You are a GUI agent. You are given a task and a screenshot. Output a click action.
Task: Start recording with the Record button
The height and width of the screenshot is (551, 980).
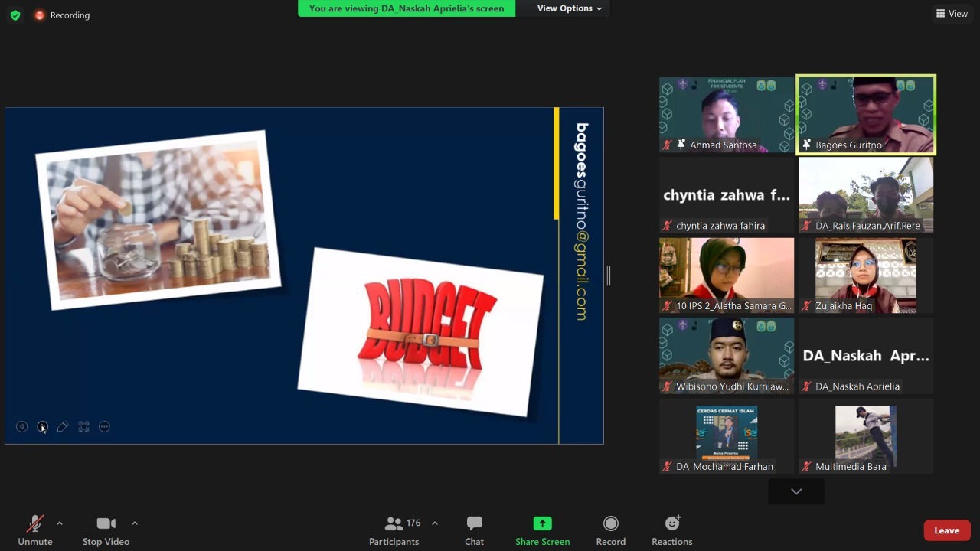pyautogui.click(x=610, y=530)
